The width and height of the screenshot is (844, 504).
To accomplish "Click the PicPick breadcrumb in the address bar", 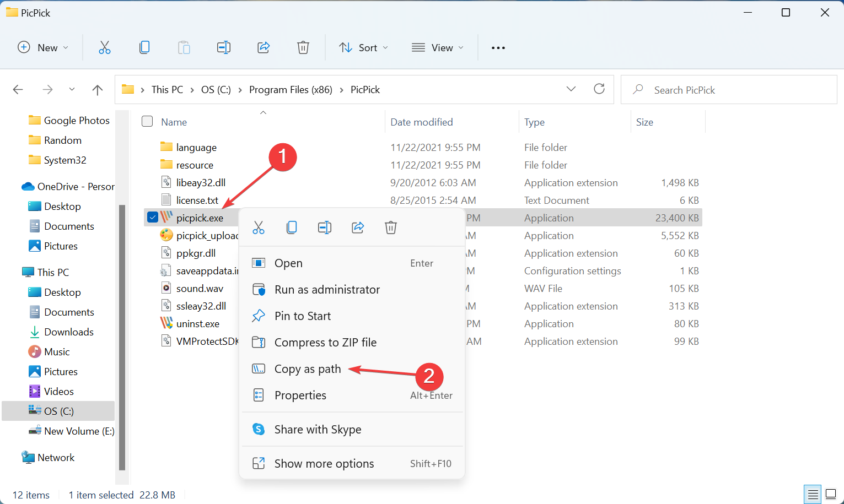I will [365, 90].
